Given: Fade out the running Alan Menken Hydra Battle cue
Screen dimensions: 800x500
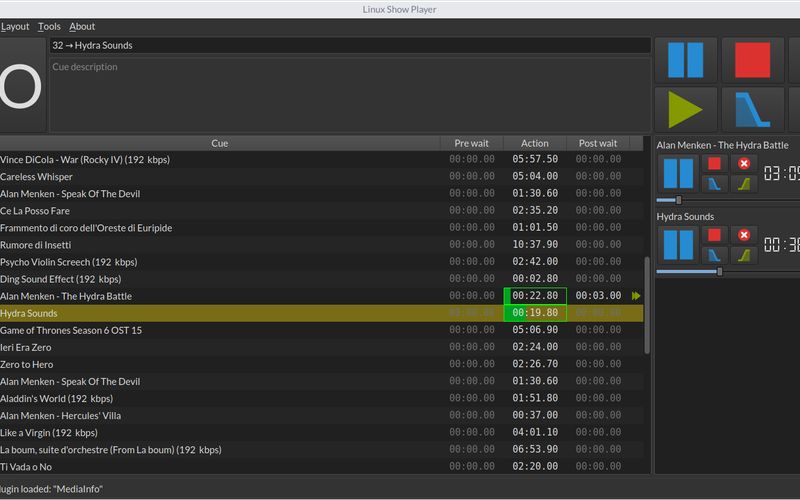Looking at the screenshot, I should tap(714, 184).
